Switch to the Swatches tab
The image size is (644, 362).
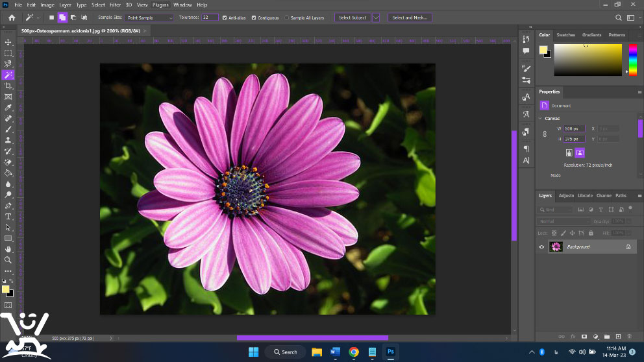pyautogui.click(x=565, y=35)
